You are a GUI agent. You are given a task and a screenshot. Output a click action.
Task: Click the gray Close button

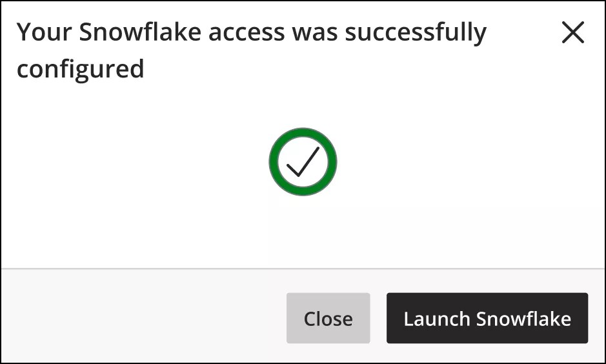[328, 318]
